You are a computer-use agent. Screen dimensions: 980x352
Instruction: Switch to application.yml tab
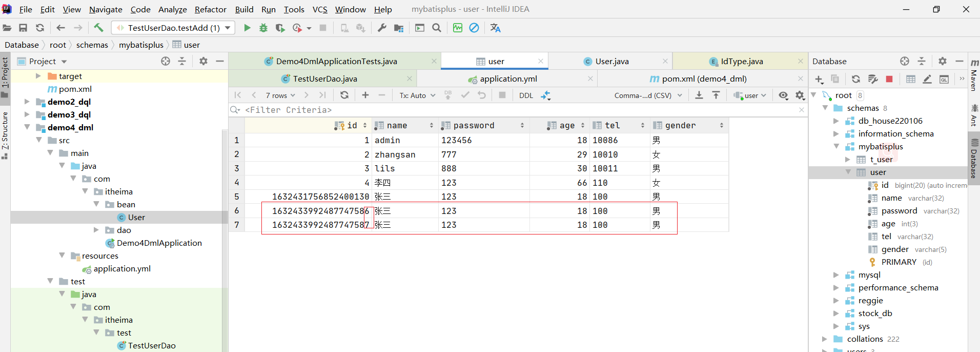[x=507, y=79]
